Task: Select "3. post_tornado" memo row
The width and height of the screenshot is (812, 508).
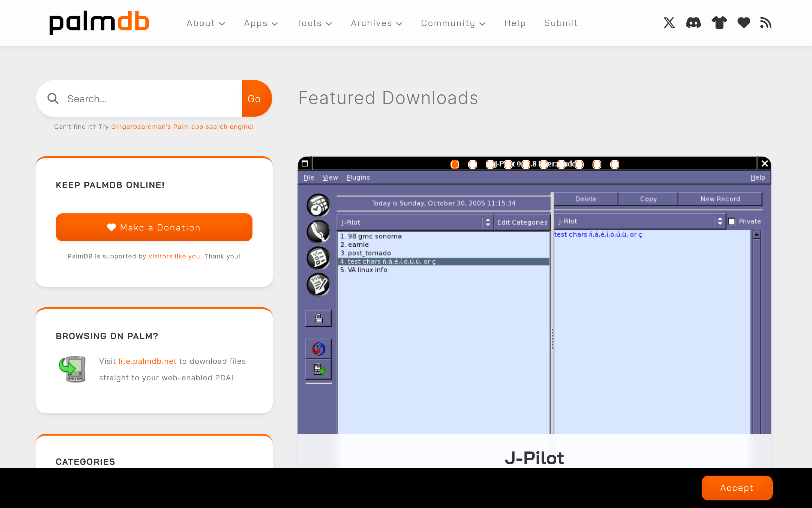Action: (x=443, y=253)
